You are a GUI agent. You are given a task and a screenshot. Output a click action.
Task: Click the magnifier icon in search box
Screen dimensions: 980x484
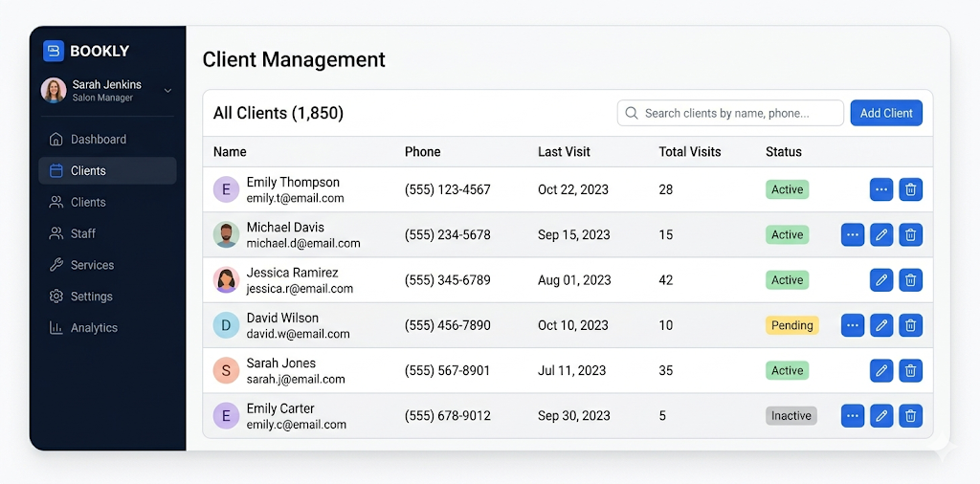(x=632, y=113)
